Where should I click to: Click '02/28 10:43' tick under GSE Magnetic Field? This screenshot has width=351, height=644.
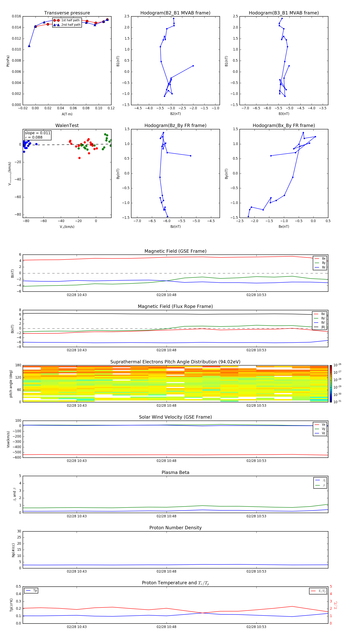[77, 295]
